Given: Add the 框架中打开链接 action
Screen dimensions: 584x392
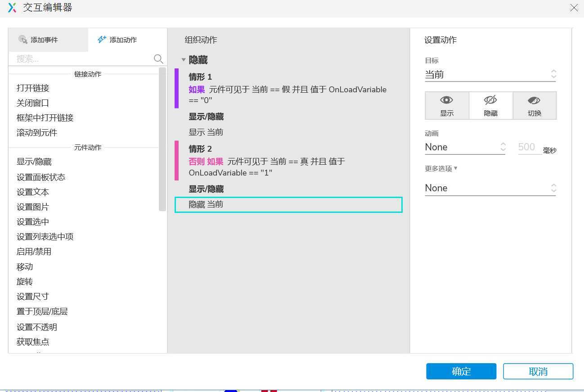Looking at the screenshot, I should click(45, 118).
